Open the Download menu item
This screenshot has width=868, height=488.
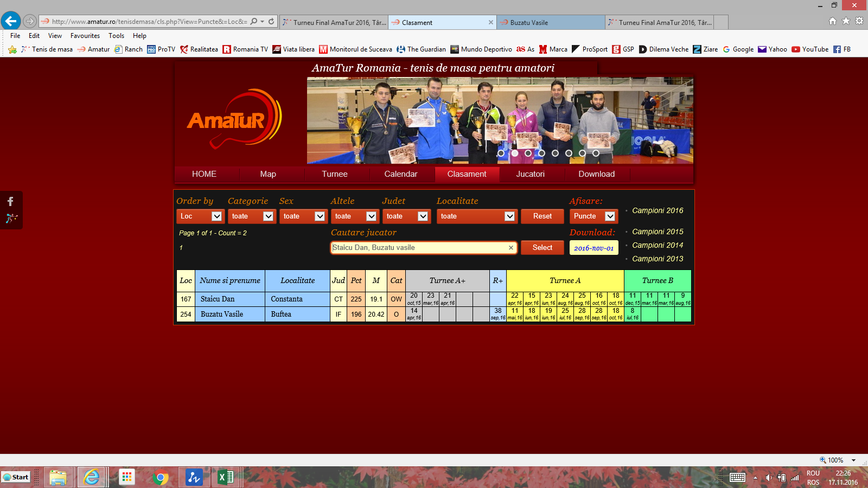pyautogui.click(x=597, y=174)
